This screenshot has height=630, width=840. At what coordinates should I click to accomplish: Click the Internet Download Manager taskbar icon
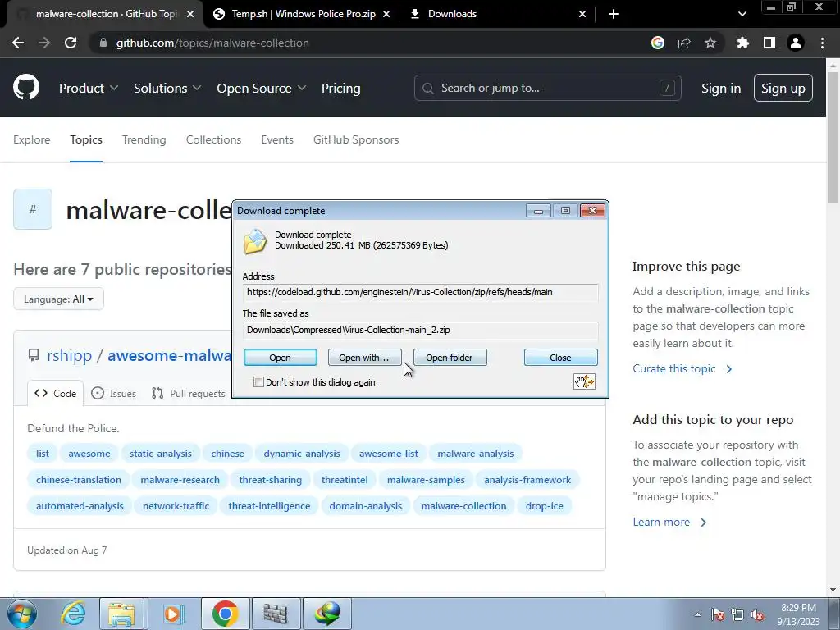[x=326, y=614]
